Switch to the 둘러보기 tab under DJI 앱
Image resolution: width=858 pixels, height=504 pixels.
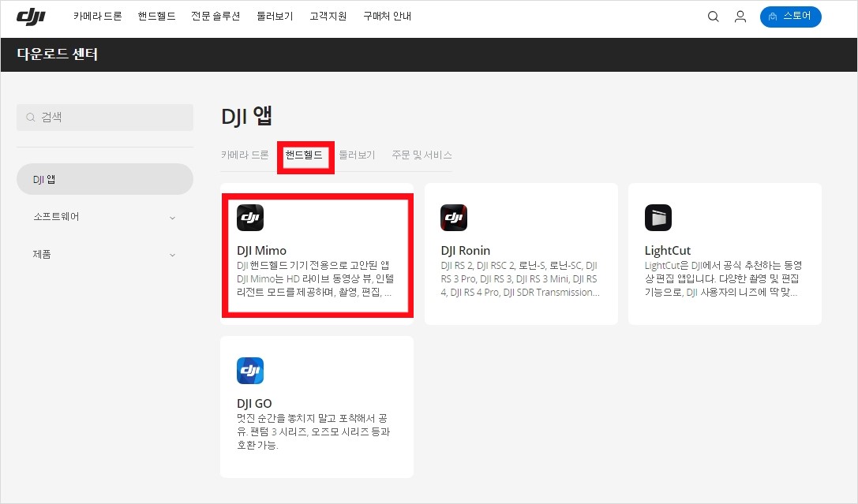357,155
